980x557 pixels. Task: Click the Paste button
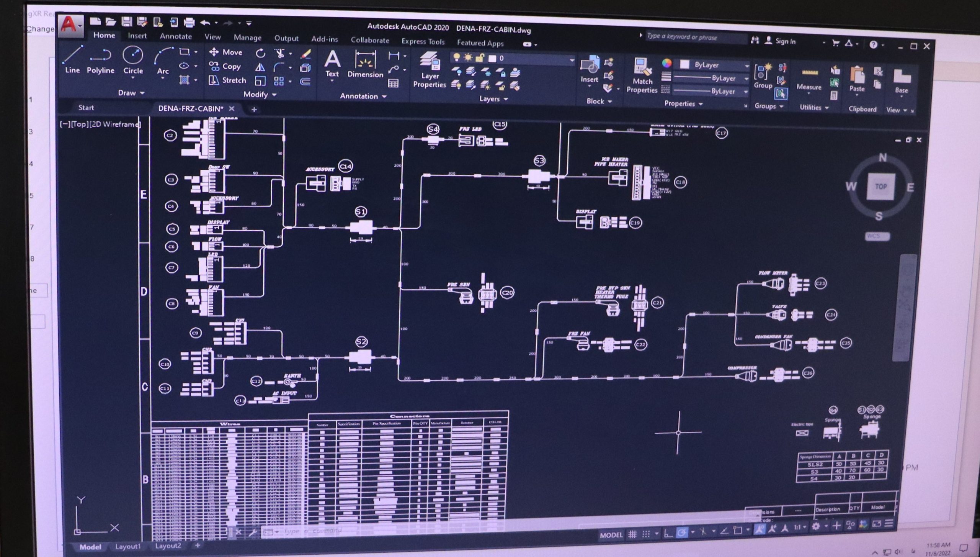pos(857,79)
